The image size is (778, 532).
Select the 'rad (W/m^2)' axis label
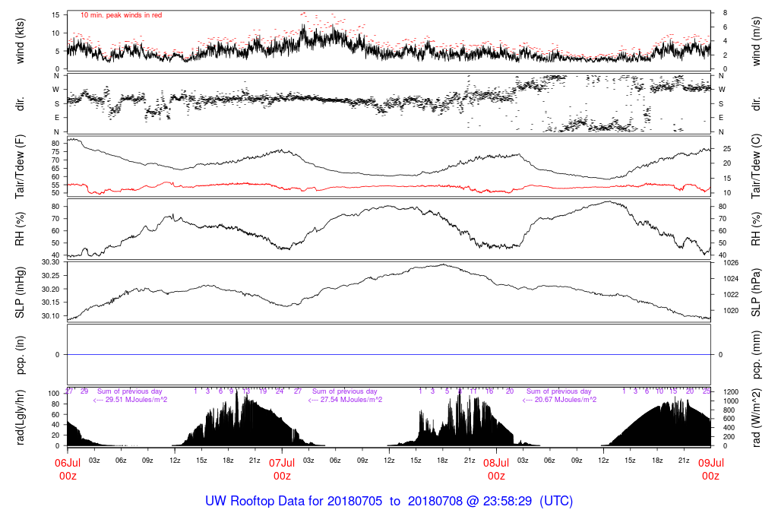tap(756, 417)
